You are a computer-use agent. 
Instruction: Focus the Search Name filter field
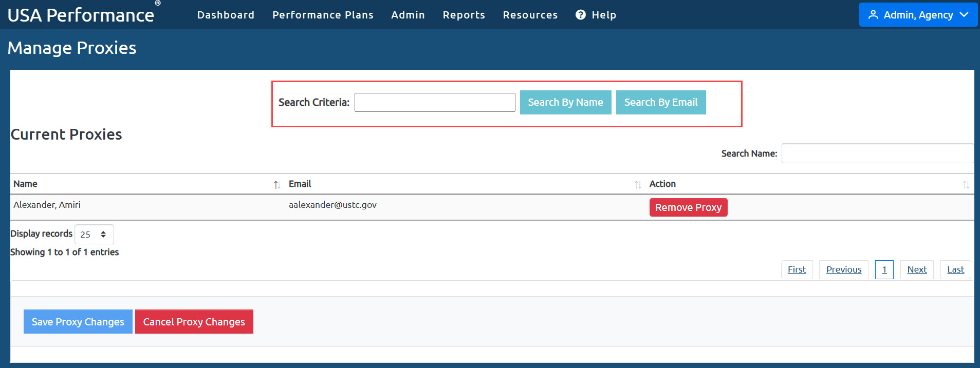pyautogui.click(x=877, y=153)
